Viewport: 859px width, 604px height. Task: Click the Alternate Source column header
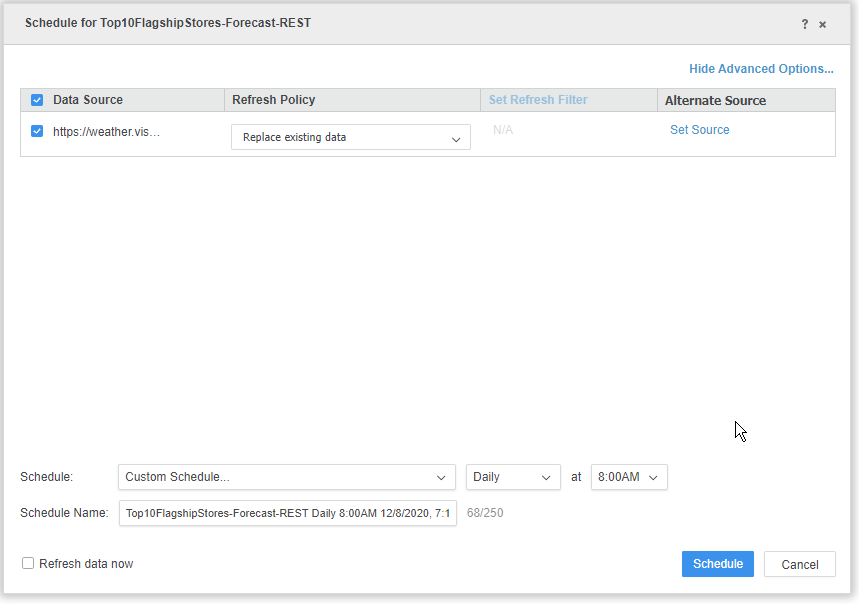pos(715,100)
